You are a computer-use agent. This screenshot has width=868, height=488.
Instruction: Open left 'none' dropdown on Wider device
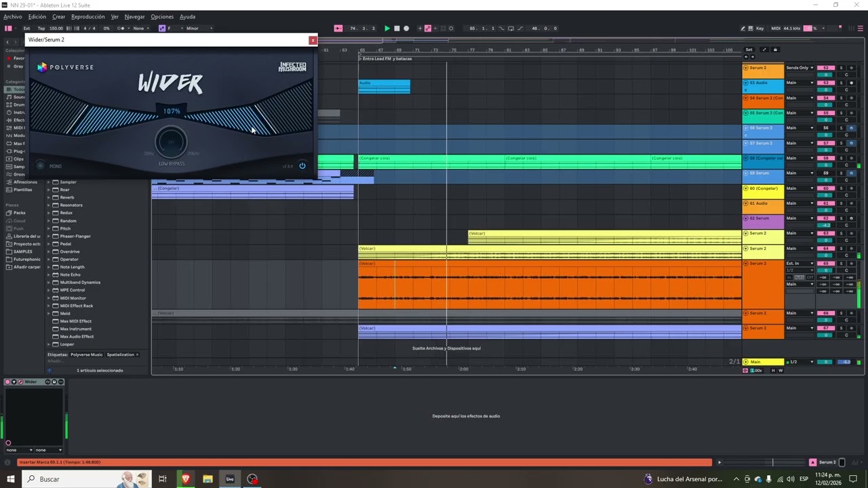point(19,450)
